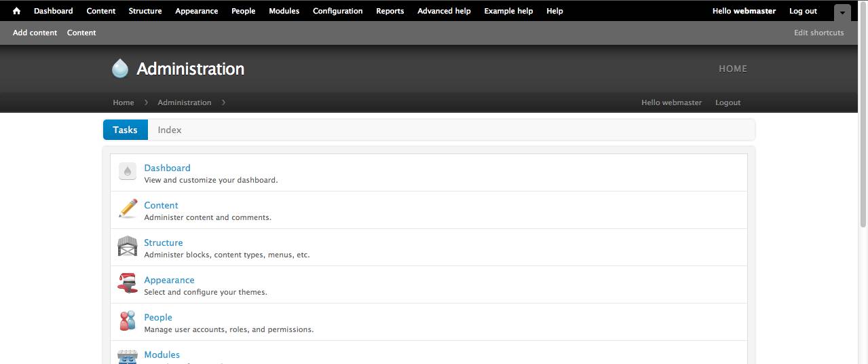Viewport: 868px width, 364px height.
Task: Click the Add content shortcut
Action: click(35, 33)
